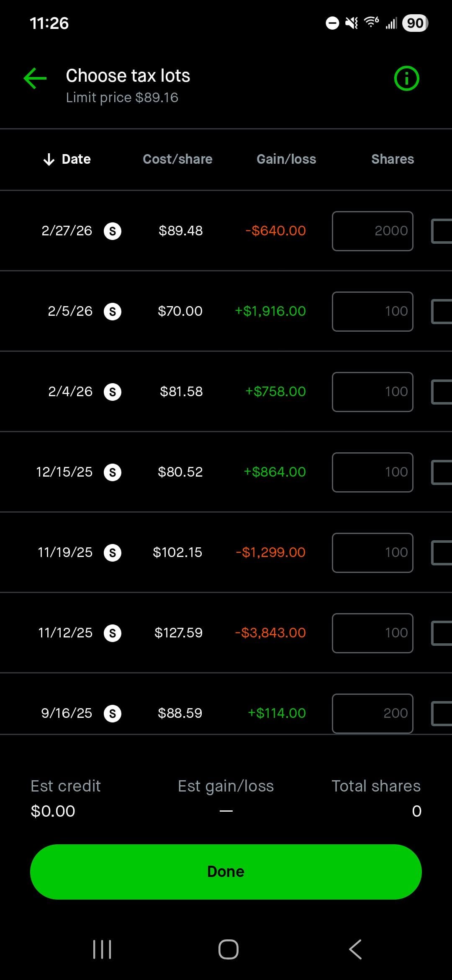Tap the S badge beside 11/12/25
The image size is (452, 980).
tap(113, 633)
